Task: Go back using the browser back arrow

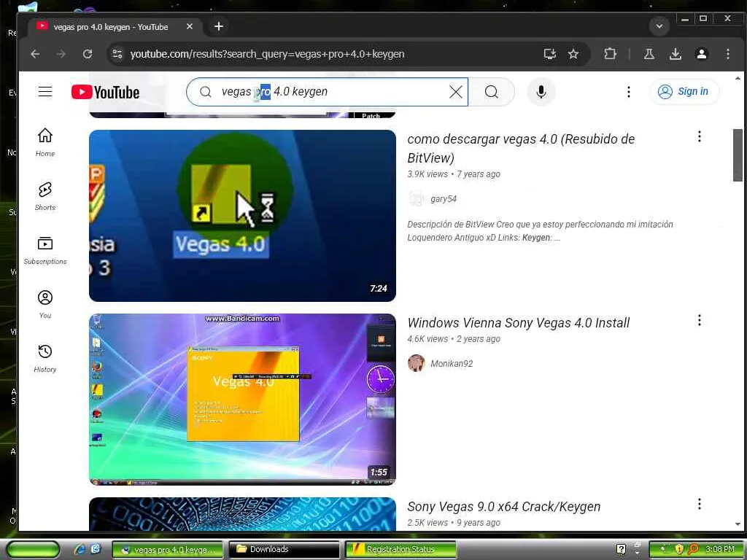Action: tap(35, 54)
